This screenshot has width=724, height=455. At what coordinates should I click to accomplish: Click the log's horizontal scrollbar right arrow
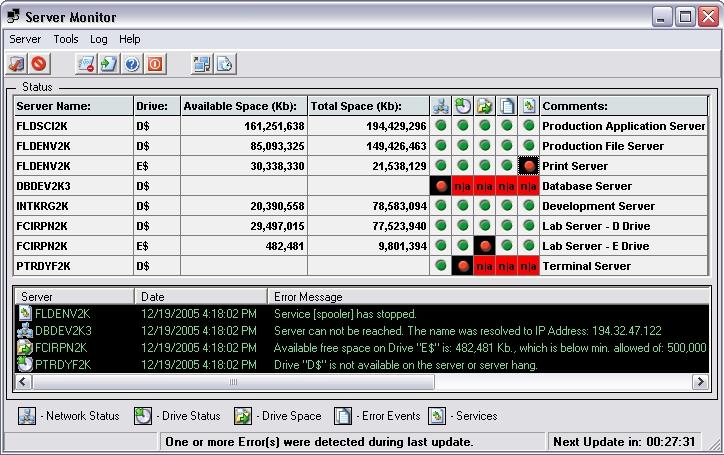click(700, 382)
